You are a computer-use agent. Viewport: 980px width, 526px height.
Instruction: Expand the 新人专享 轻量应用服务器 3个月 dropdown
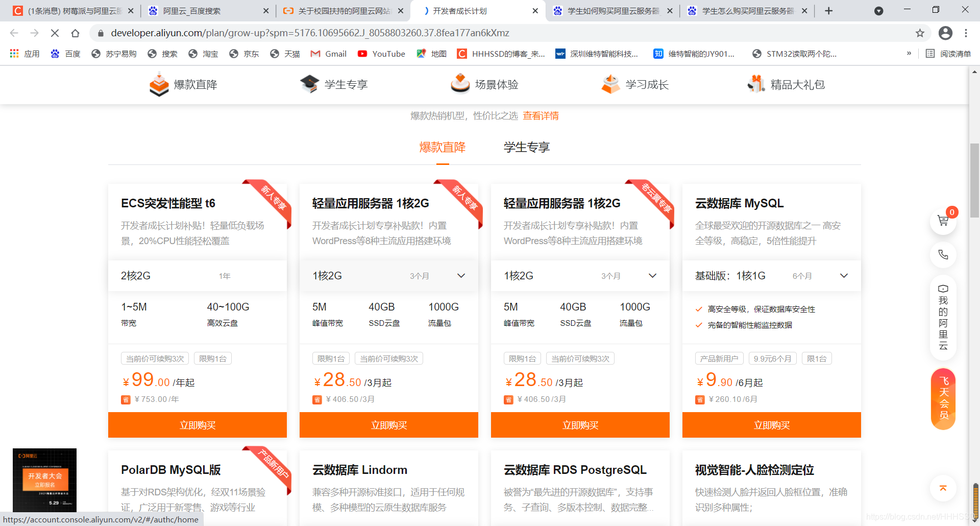(389, 276)
